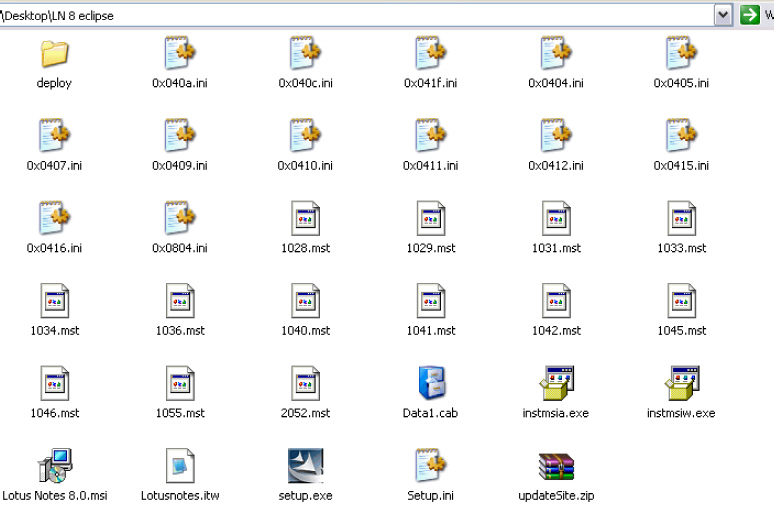Viewport: 775px width, 511px height.
Task: Select the 1045.mst file icon
Action: point(682,300)
